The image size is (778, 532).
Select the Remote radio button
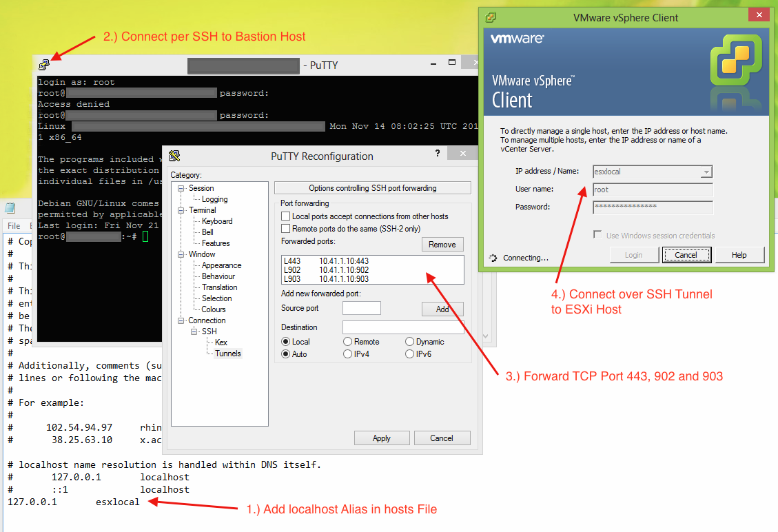pos(348,342)
